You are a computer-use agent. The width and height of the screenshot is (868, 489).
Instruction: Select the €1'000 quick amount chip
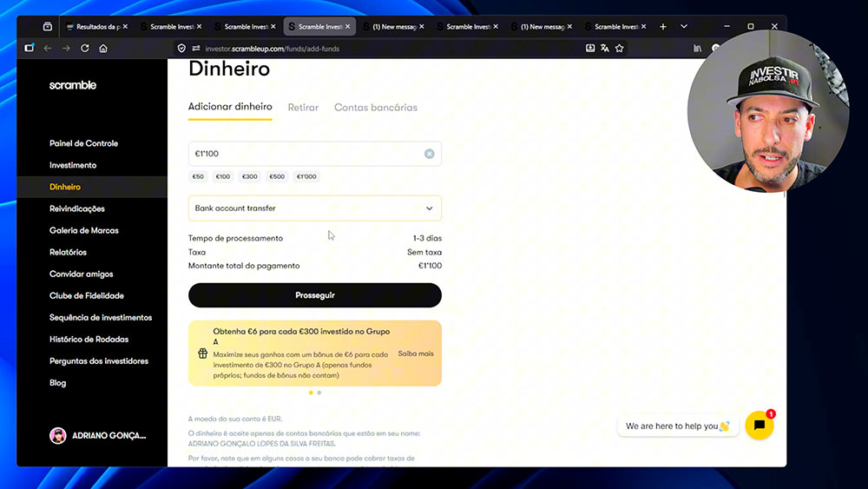[306, 176]
